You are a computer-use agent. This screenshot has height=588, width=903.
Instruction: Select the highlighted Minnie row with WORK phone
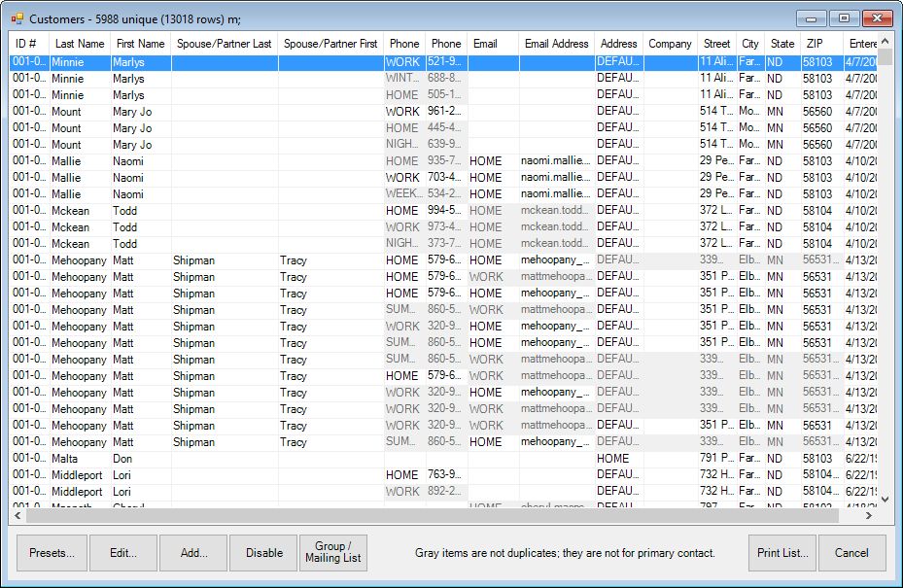click(443, 62)
